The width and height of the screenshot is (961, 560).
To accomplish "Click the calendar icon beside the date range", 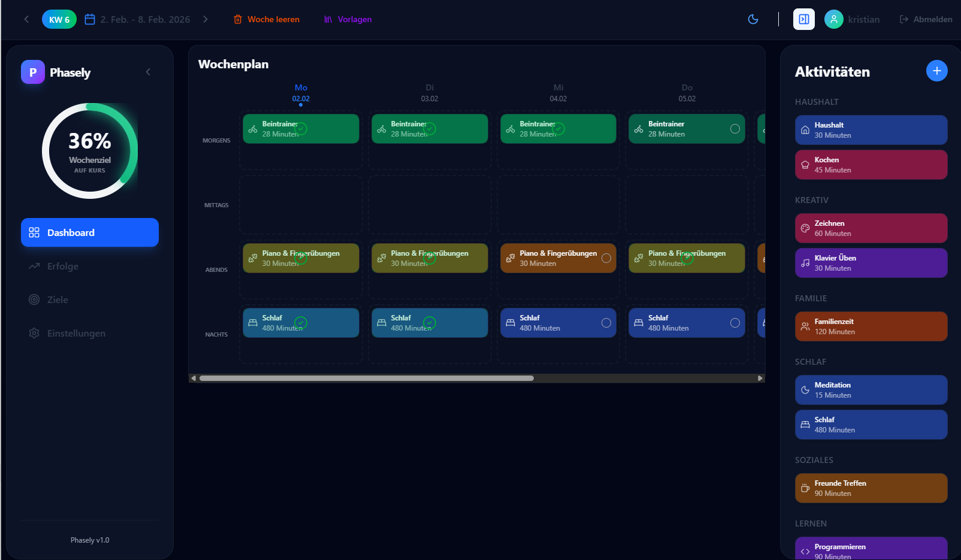I will click(90, 19).
